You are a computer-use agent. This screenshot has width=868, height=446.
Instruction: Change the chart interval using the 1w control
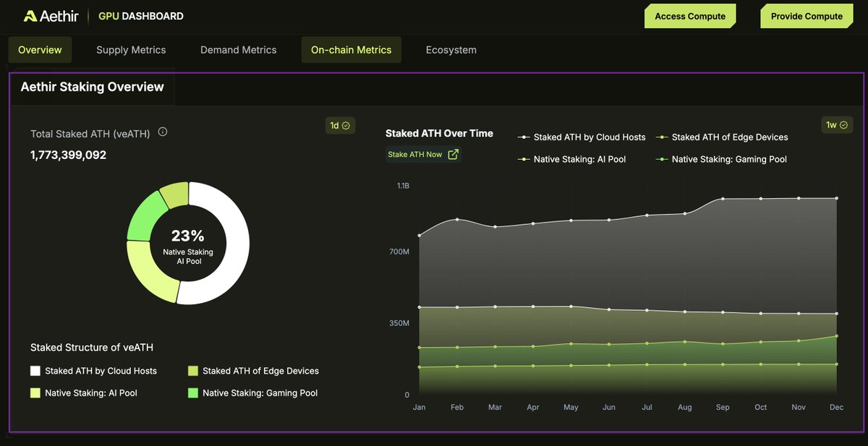(x=836, y=124)
